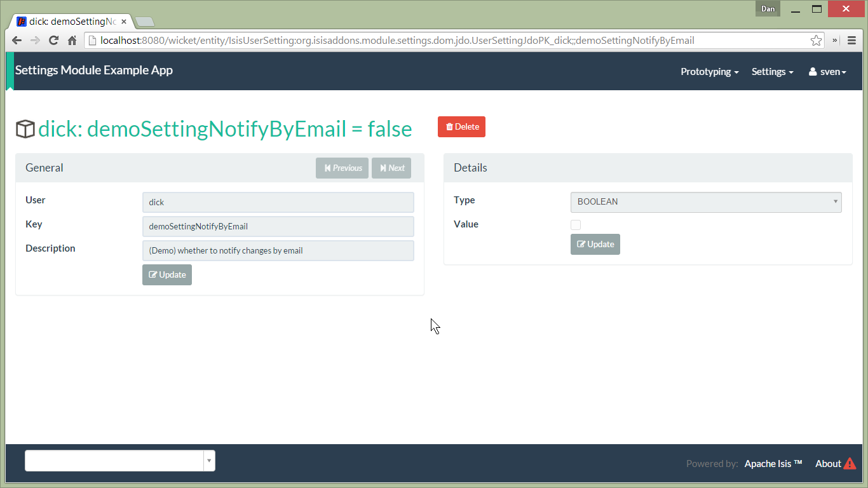Click the Key label

click(x=34, y=224)
